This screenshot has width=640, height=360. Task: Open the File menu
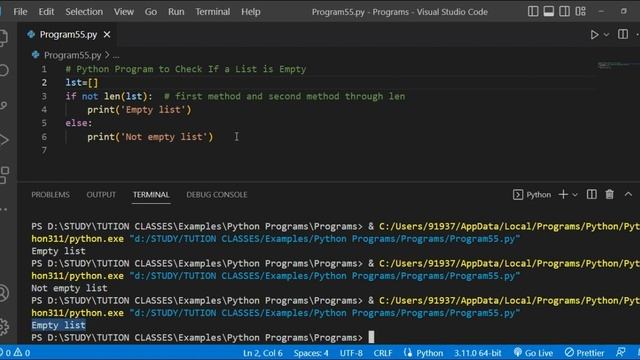(x=20, y=12)
